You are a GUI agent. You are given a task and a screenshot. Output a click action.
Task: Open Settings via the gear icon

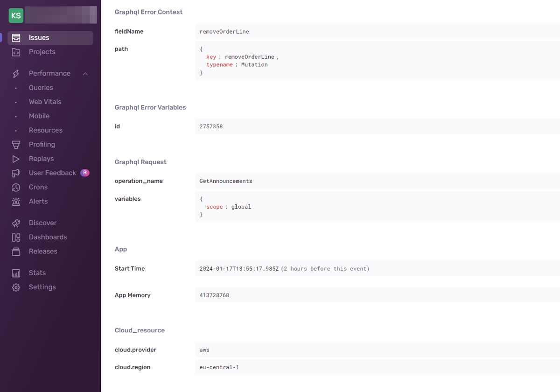[17, 287]
